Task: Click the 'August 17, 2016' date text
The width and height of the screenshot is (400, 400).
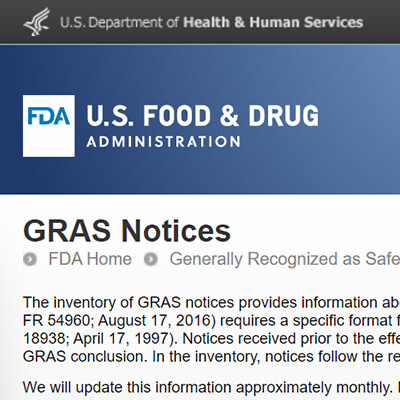Action: coord(156,320)
